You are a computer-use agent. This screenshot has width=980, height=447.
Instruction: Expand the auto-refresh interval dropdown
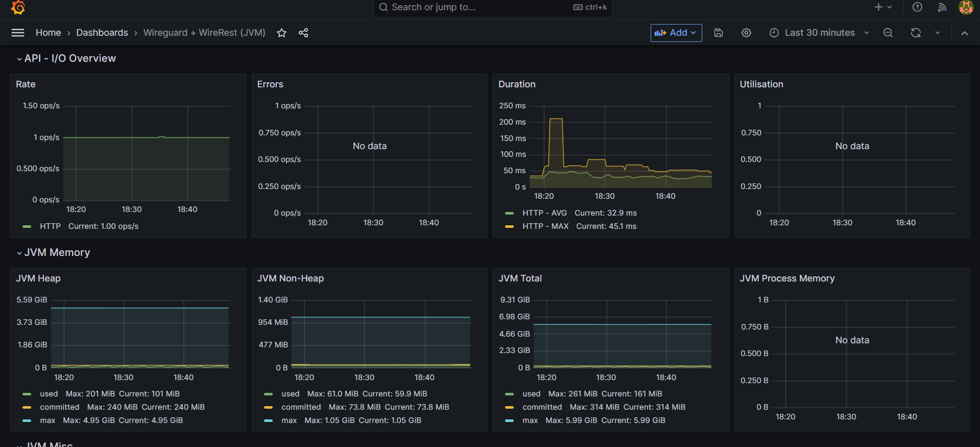pyautogui.click(x=938, y=33)
